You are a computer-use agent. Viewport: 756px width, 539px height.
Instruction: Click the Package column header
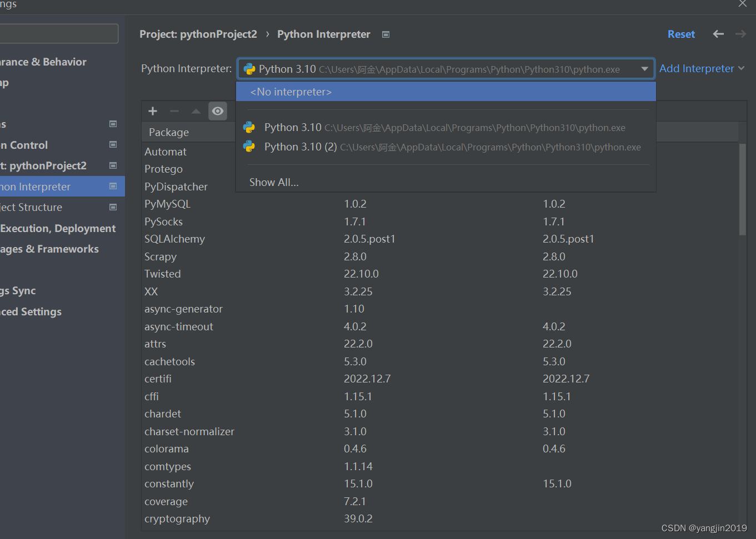169,132
